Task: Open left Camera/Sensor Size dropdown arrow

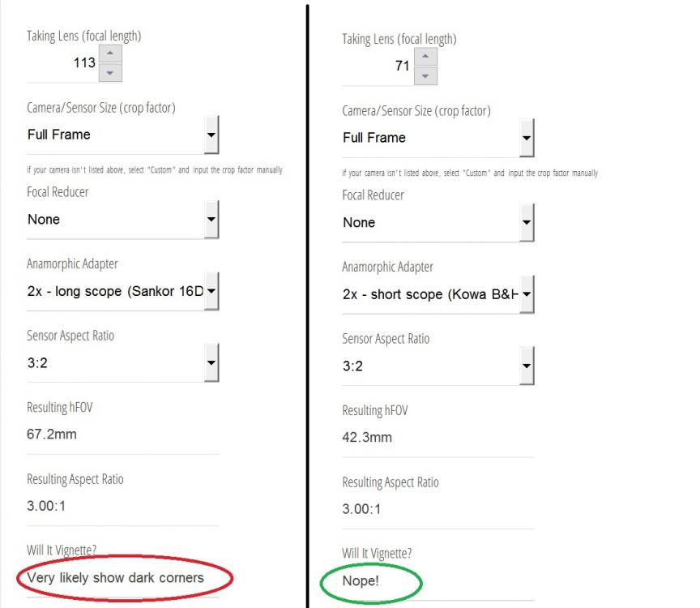Action: pyautogui.click(x=211, y=135)
